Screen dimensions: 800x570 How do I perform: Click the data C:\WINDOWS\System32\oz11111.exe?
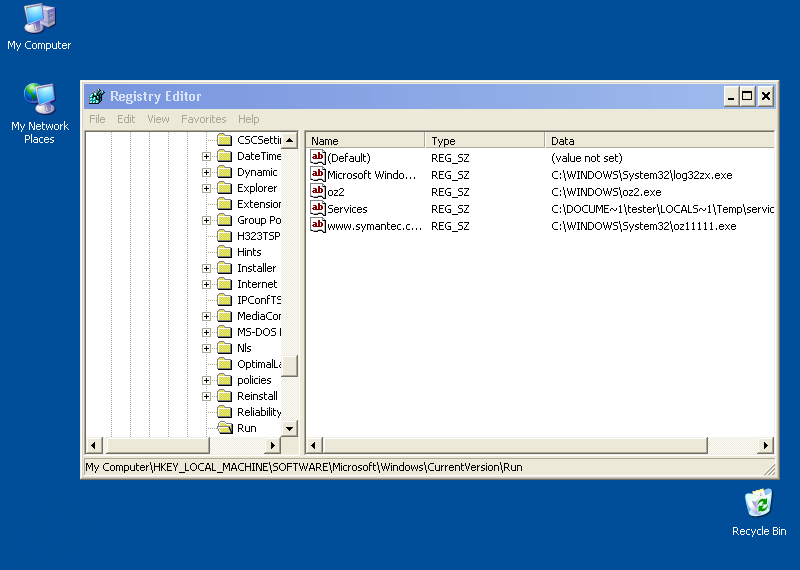(644, 226)
